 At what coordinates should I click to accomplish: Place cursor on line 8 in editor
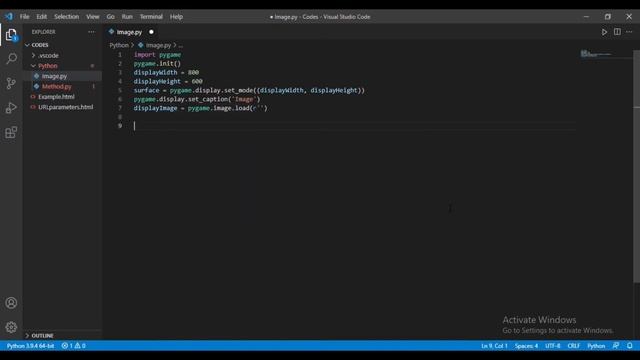[x=354, y=117]
